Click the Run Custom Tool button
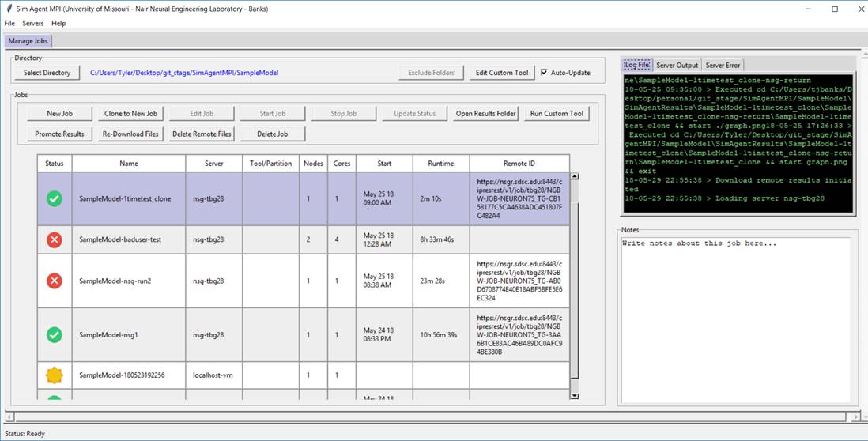The image size is (868, 441). 557,114
